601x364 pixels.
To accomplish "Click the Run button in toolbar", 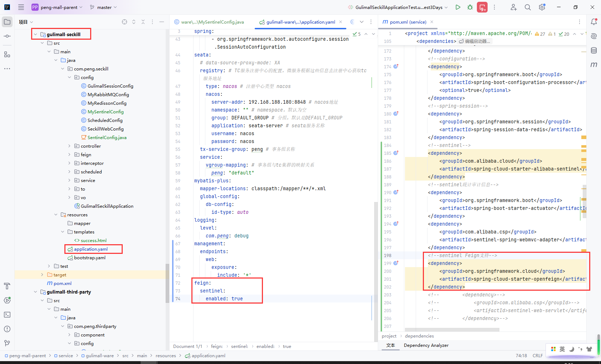I will click(458, 7).
